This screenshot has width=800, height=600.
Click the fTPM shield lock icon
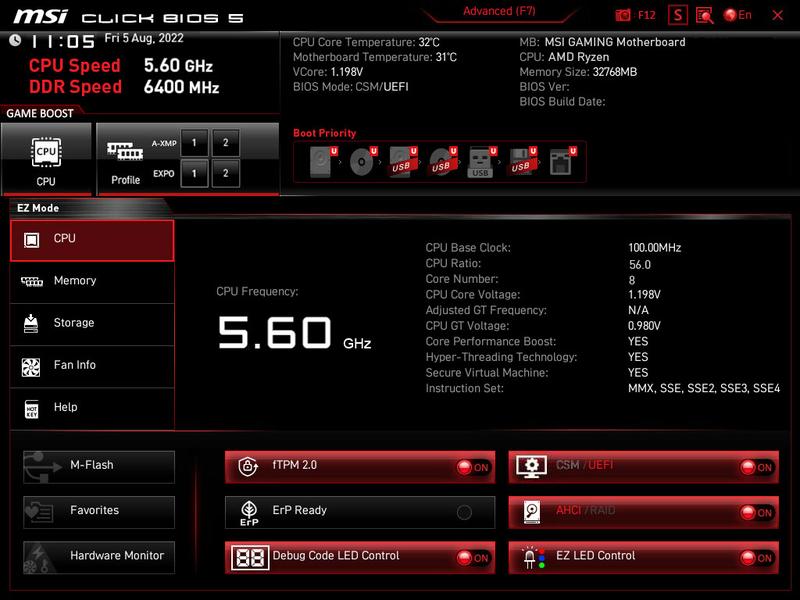248,466
